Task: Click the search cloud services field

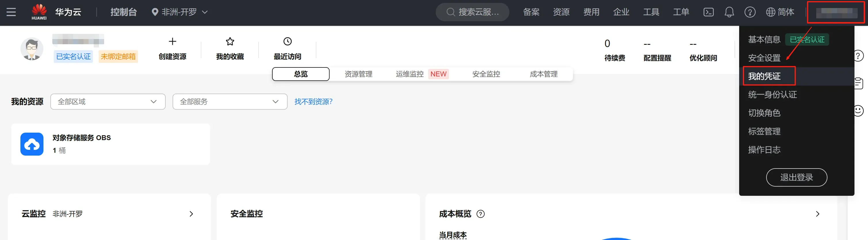Action: click(473, 12)
